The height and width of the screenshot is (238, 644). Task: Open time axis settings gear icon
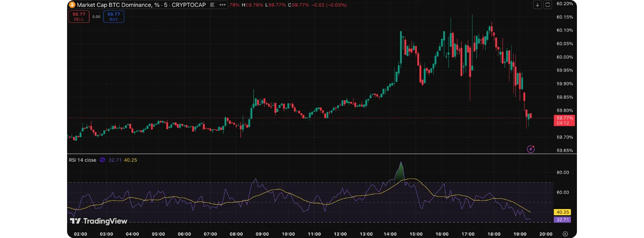point(565,234)
